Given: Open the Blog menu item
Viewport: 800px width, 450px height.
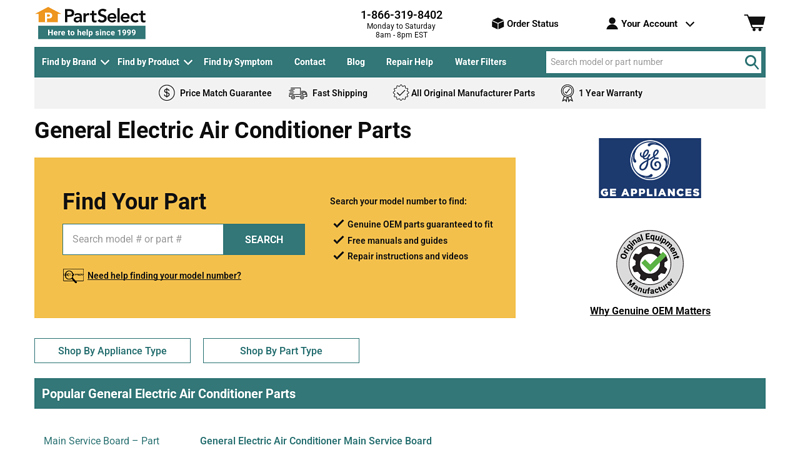Looking at the screenshot, I should (356, 62).
